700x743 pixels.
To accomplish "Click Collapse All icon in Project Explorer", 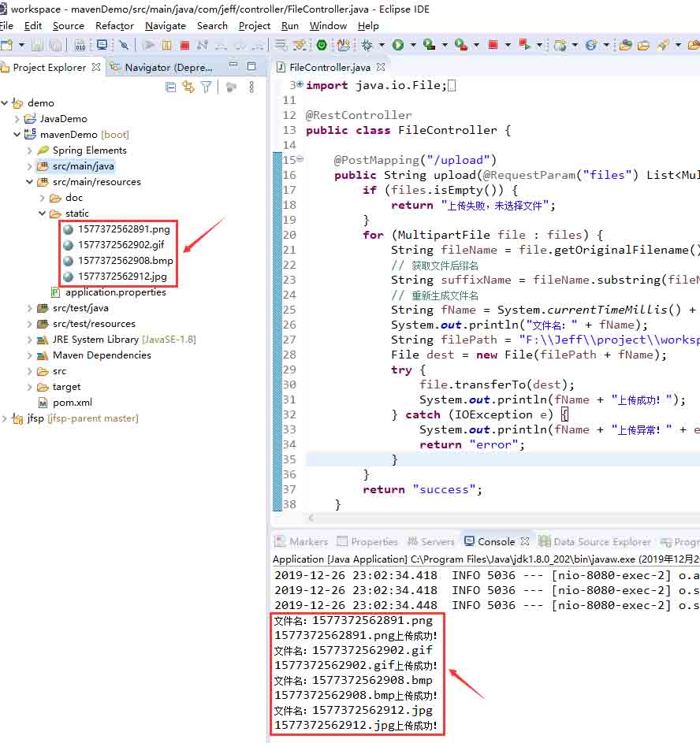I will pos(170,87).
